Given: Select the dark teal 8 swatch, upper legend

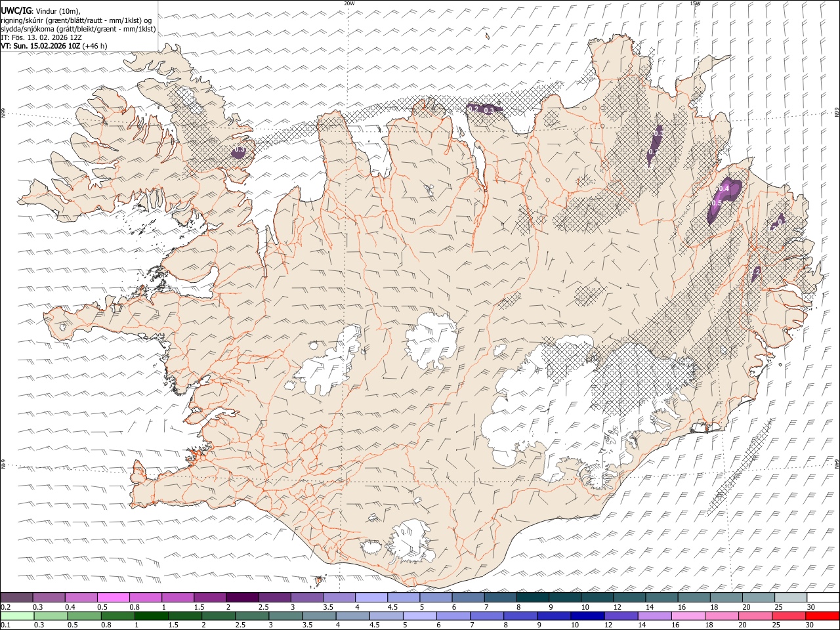Looking at the screenshot, I should (x=532, y=598).
